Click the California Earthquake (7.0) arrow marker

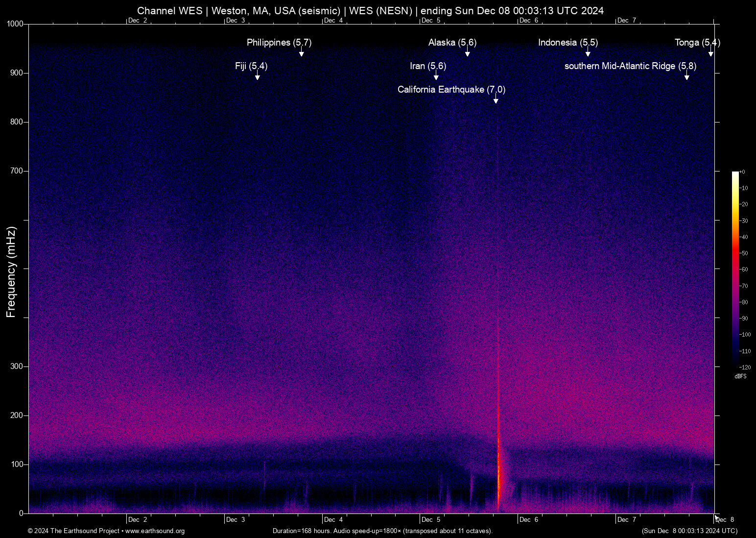pos(496,98)
